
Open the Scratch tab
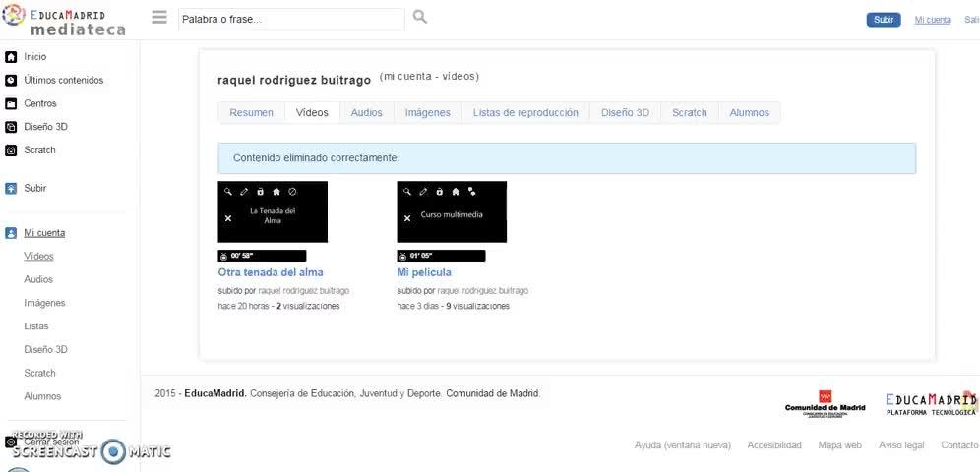[690, 113]
